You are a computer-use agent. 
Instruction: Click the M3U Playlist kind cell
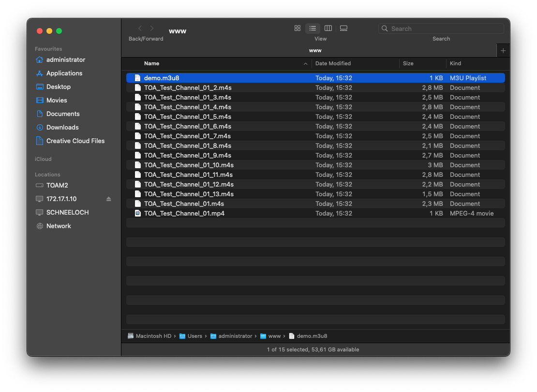tap(468, 78)
